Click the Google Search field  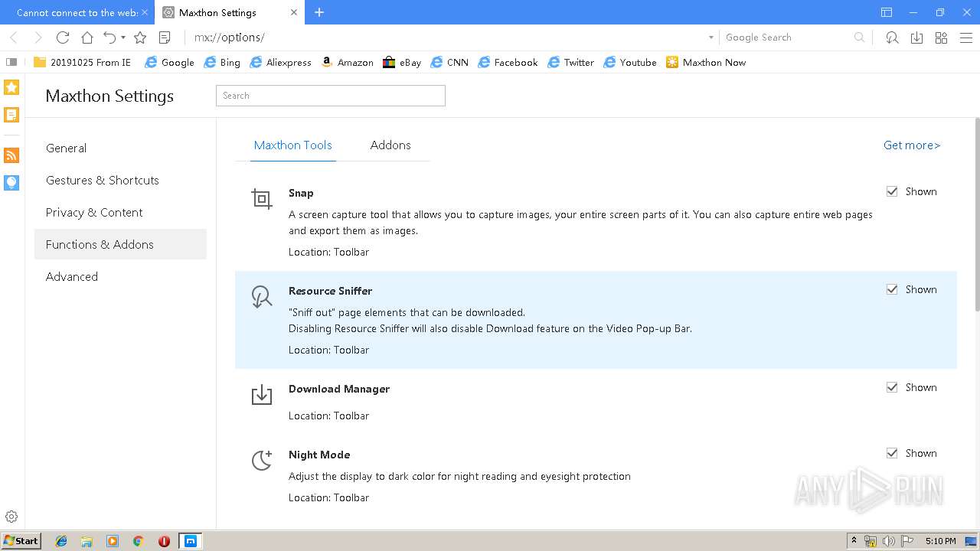point(787,37)
